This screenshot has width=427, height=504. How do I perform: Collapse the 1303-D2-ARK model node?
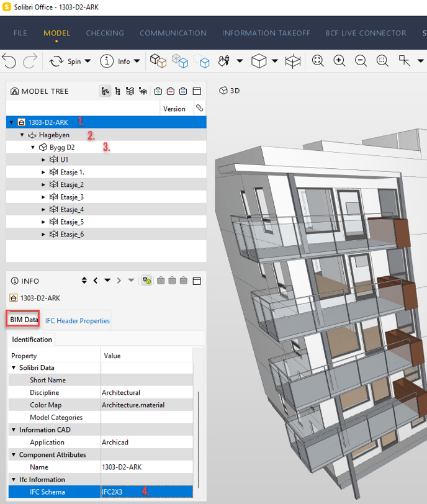coord(12,122)
